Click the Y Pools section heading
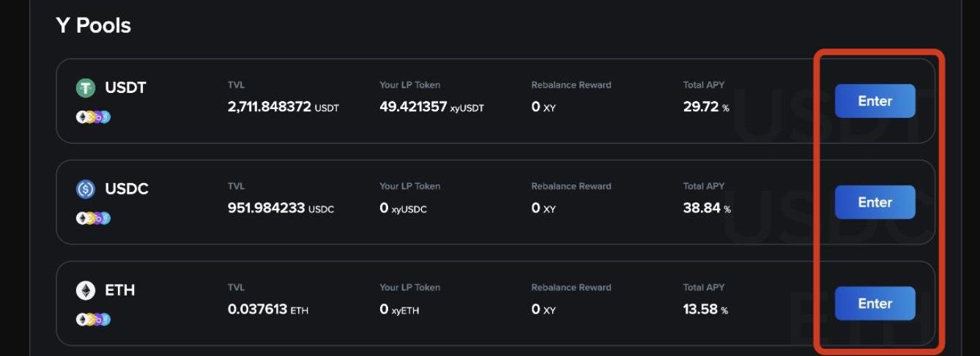This screenshot has width=980, height=356. [93, 26]
